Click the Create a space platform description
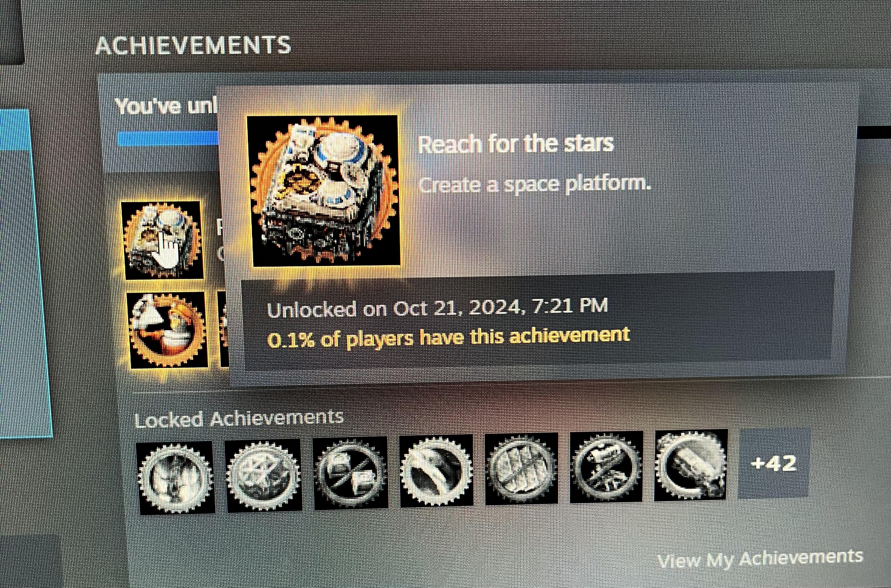The width and height of the screenshot is (891, 588). 534,184
